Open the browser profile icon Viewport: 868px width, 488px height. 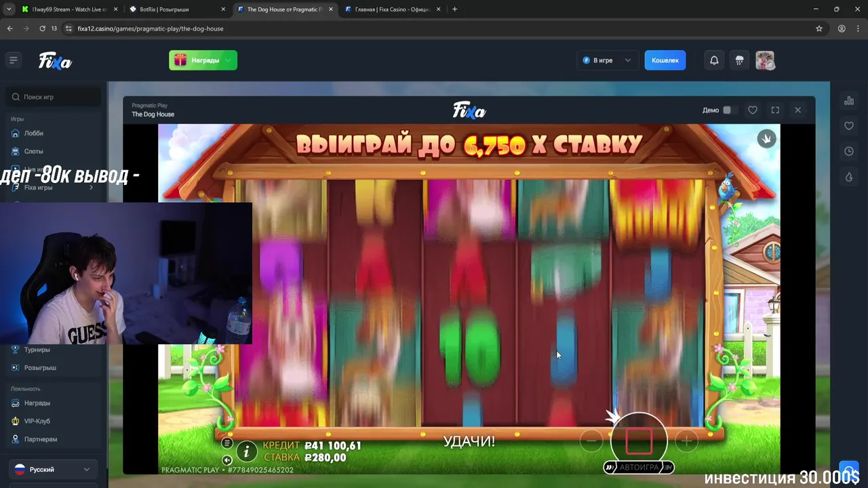click(842, 28)
